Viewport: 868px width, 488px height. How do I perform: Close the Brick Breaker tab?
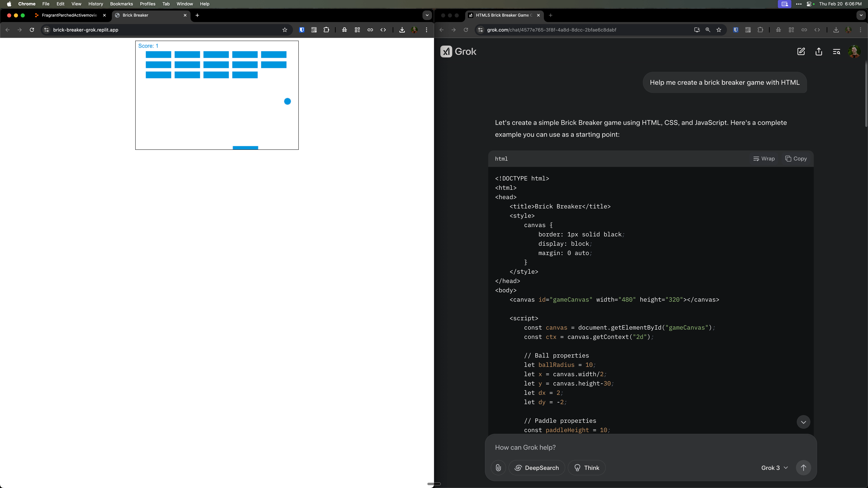185,15
